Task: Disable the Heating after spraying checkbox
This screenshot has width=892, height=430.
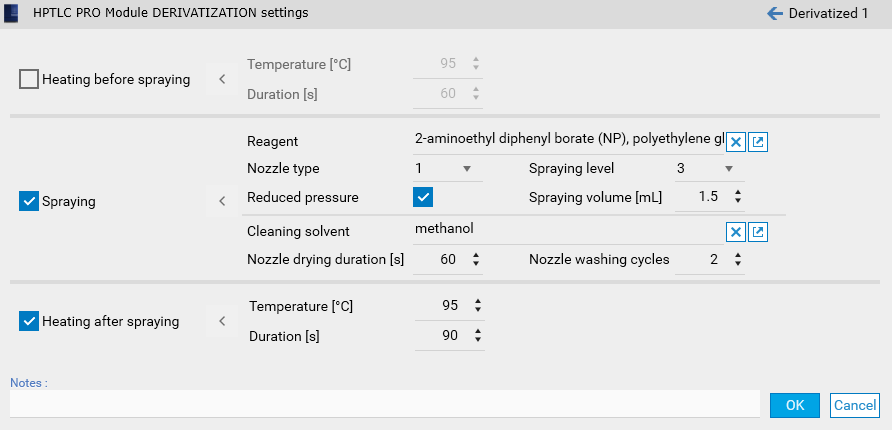Action: click(x=29, y=321)
